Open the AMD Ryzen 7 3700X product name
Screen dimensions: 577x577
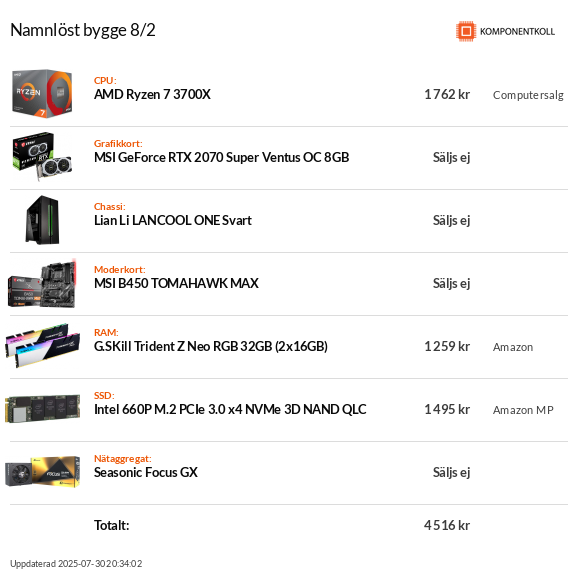pos(152,95)
